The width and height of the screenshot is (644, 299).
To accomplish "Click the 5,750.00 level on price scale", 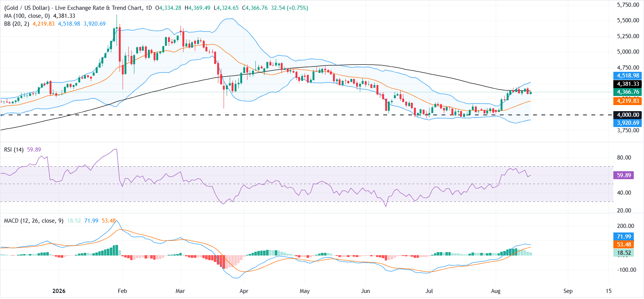I will tap(628, 5).
